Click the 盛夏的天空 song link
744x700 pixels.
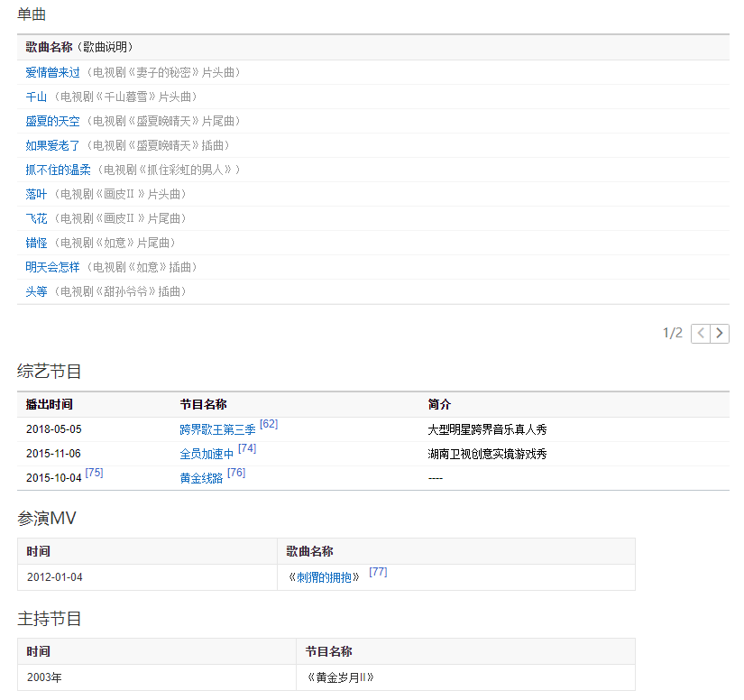[52, 121]
